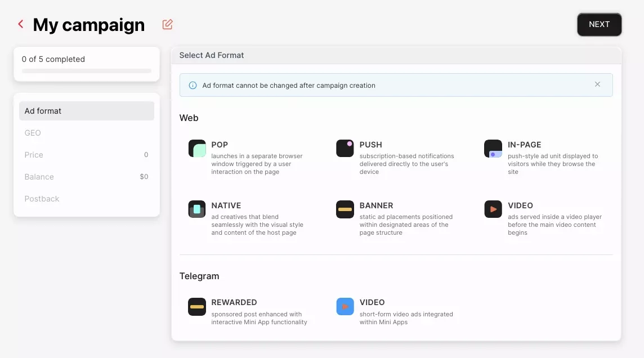Viewport: 644px width, 358px height.
Task: Click the Balance $0 value
Action: pyautogui.click(x=144, y=177)
